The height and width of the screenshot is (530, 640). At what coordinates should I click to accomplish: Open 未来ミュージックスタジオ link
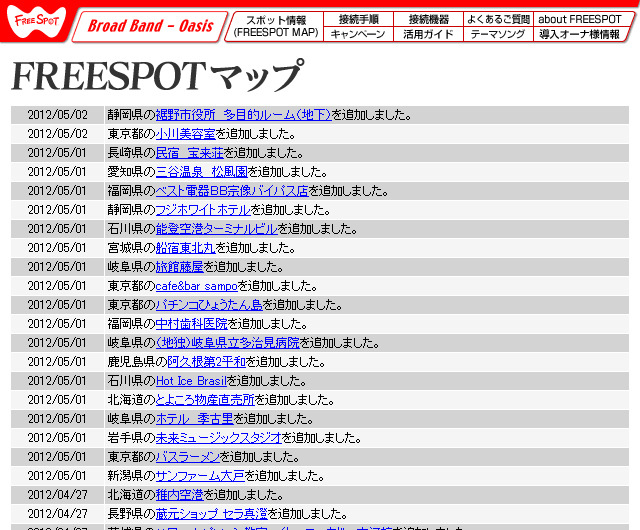click(218, 438)
